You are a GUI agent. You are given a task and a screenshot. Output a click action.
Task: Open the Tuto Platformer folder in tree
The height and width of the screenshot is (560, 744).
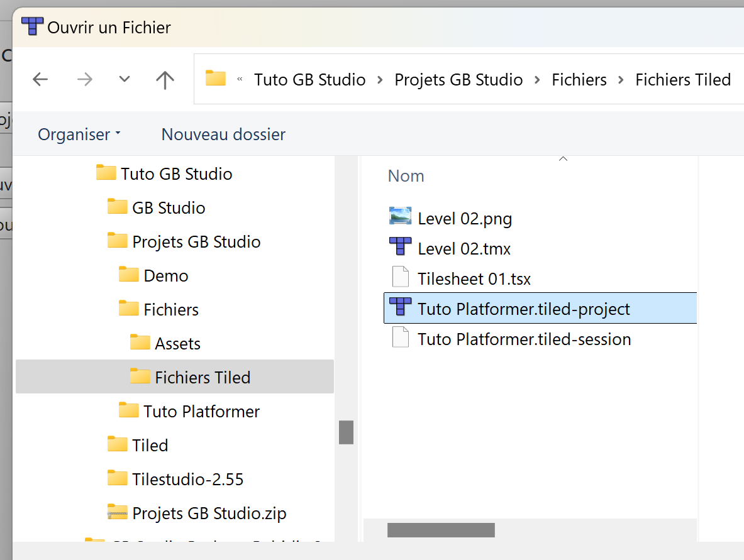201,412
